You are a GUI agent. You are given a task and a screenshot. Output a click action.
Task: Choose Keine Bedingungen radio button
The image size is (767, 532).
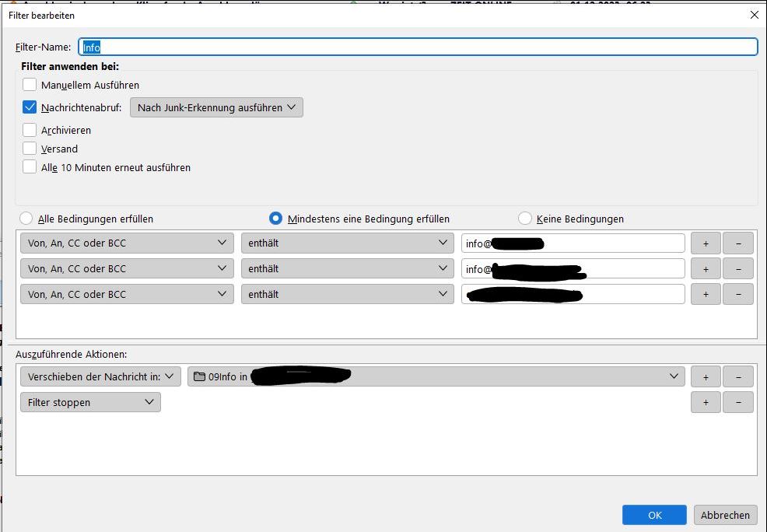tap(525, 219)
